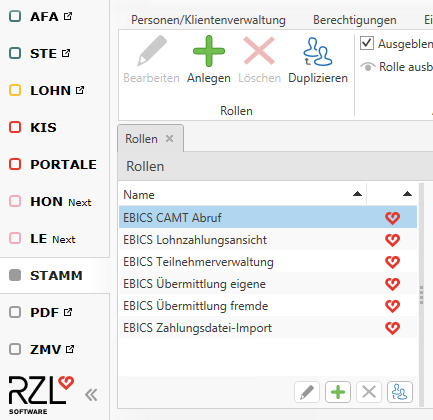Click the external link icon next to AFA
Viewport: 433px width, 420px height.
68,16
